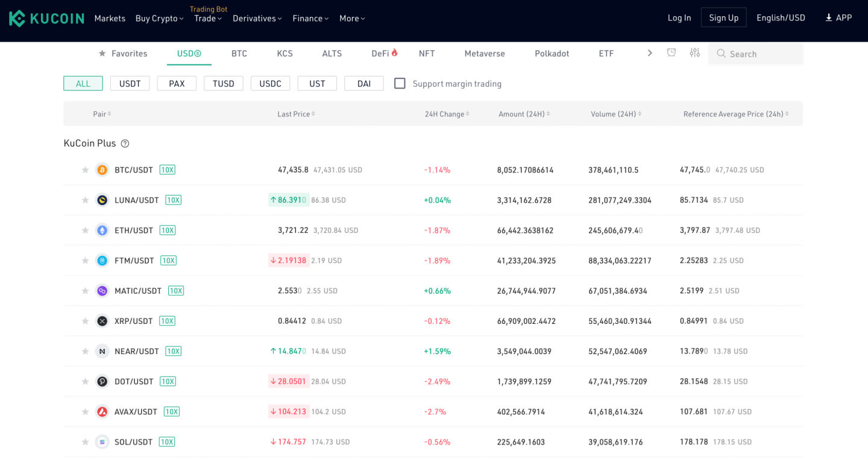The width and height of the screenshot is (868, 459).
Task: Click the Sign Up button
Action: tap(723, 17)
